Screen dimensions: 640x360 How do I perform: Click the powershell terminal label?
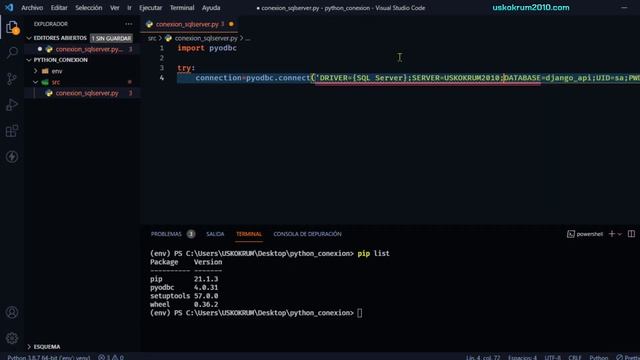tap(585, 234)
